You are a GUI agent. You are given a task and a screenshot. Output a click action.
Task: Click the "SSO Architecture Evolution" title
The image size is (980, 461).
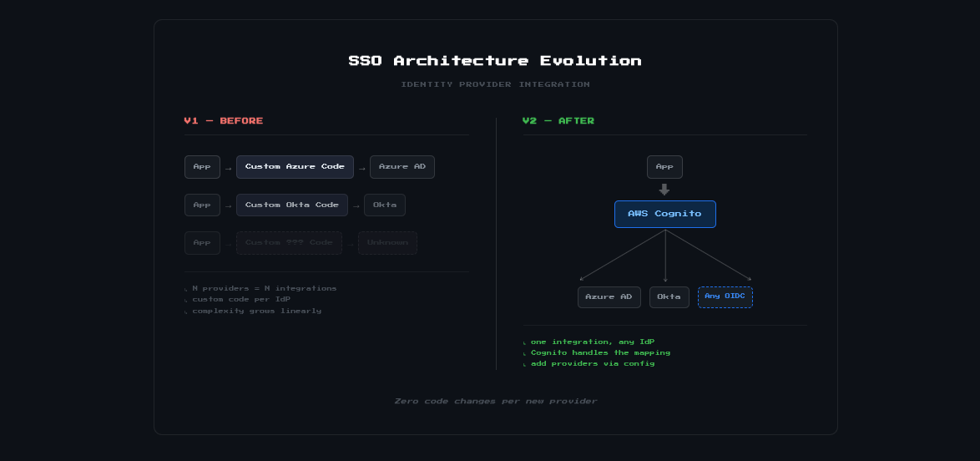tap(495, 61)
